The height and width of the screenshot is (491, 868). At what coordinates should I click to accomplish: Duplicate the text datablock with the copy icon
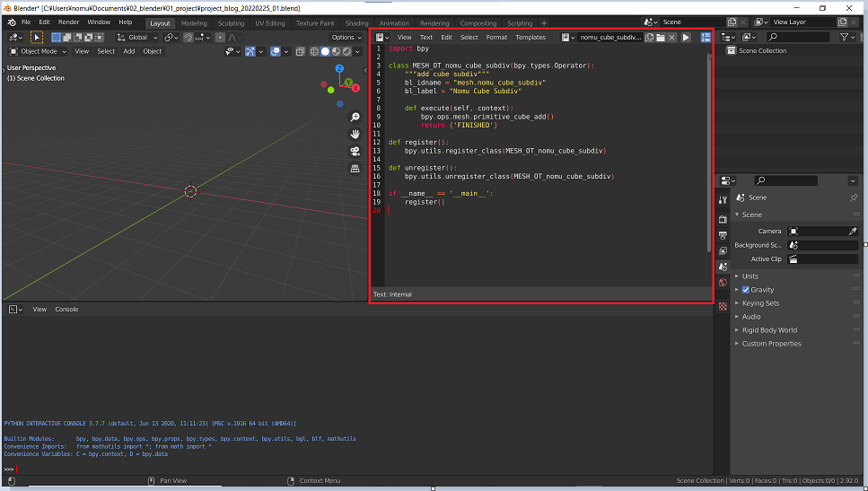coord(650,38)
